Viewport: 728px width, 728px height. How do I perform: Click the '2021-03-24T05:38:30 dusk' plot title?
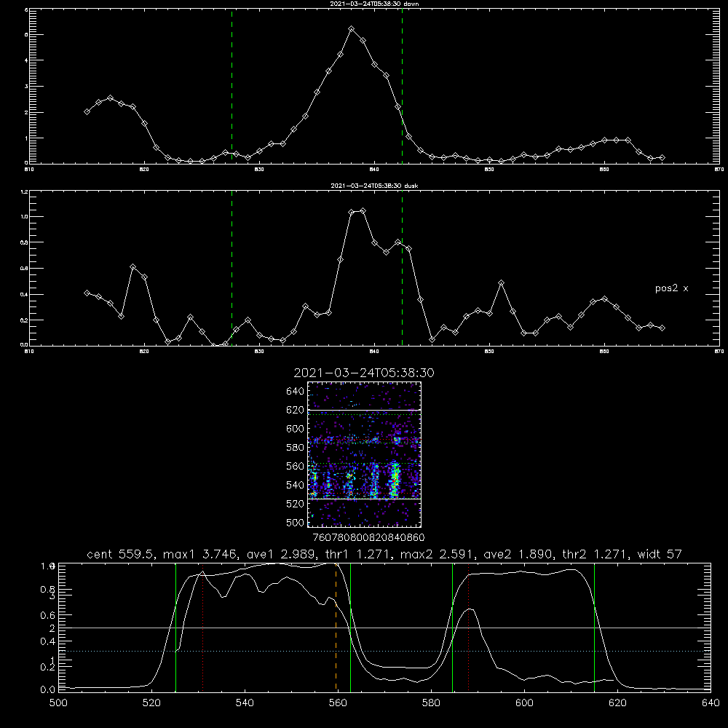[374, 186]
